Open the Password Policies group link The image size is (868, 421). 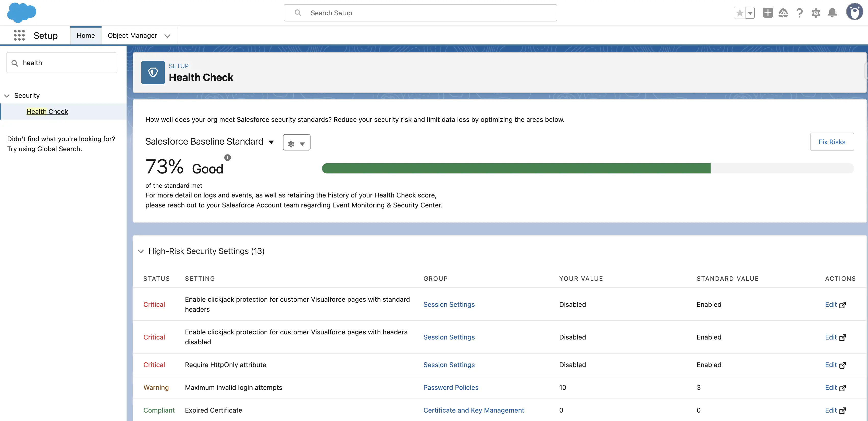pyautogui.click(x=451, y=388)
